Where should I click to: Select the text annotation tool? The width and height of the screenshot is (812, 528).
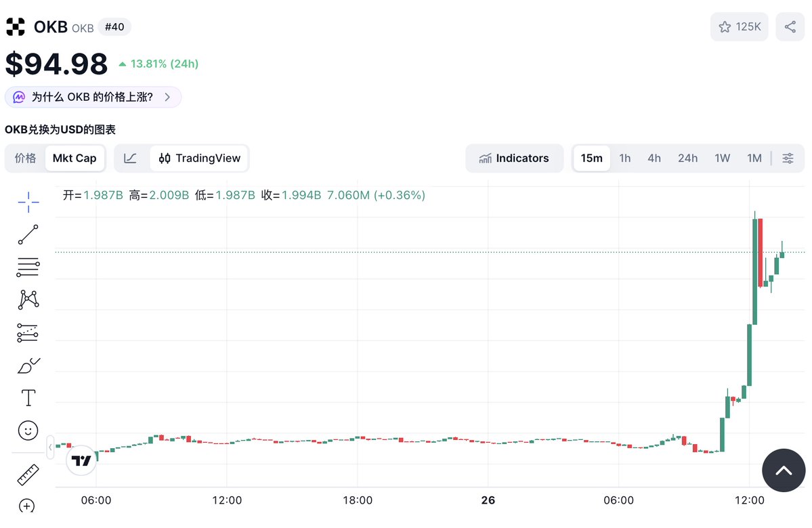28,398
